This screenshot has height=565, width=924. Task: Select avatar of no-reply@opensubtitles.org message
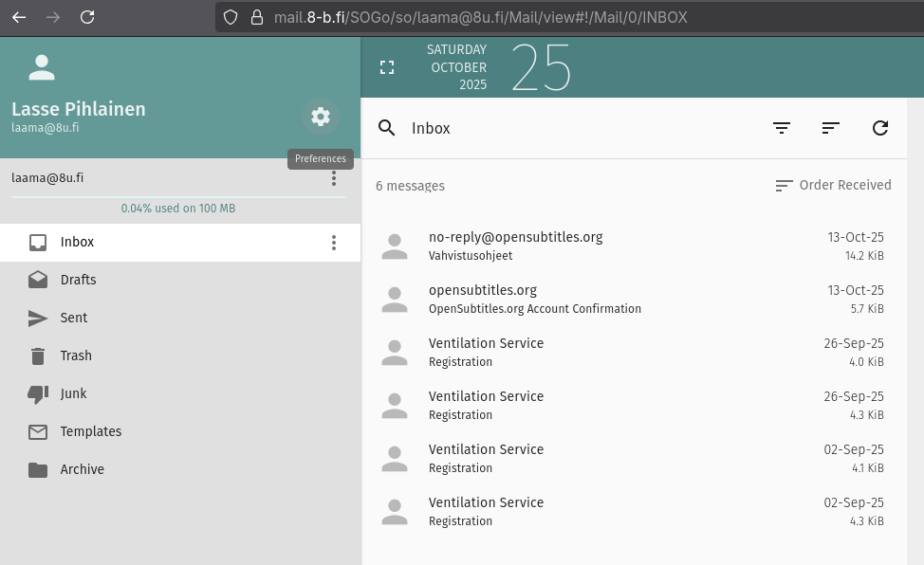395,246
